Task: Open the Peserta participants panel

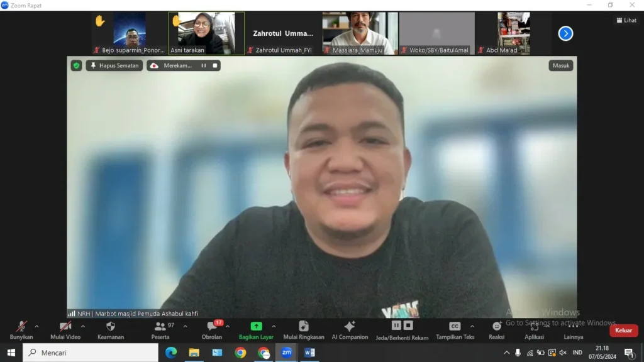Action: point(160,331)
